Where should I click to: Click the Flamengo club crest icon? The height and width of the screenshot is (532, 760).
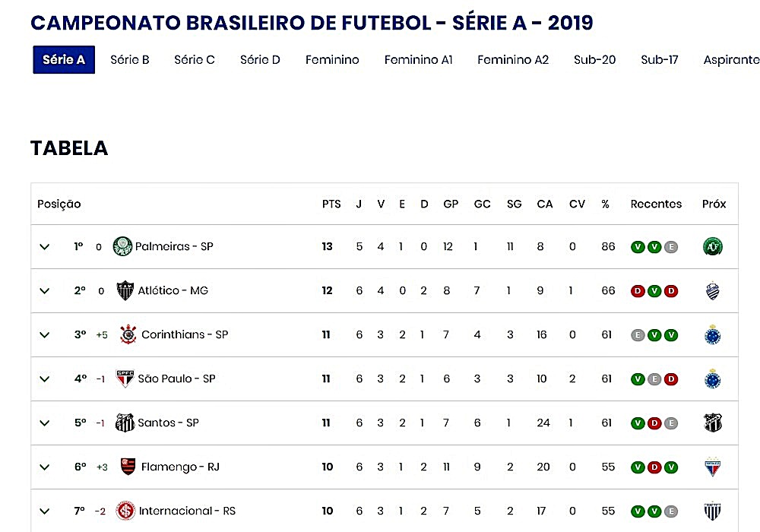click(x=129, y=467)
